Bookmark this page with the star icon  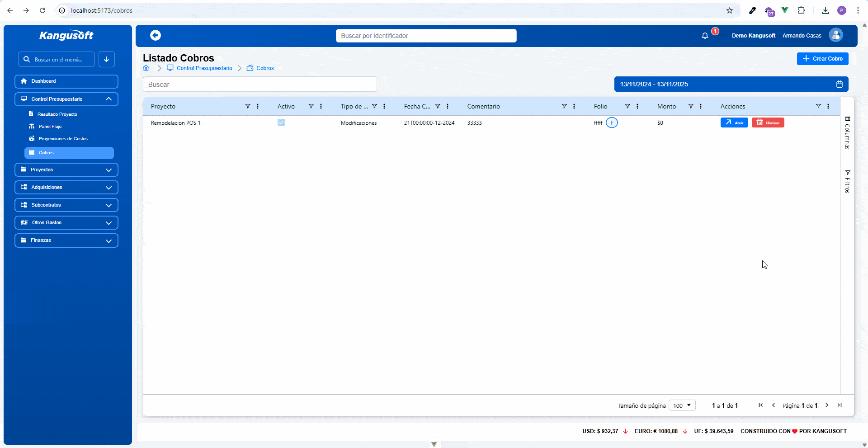[730, 10]
